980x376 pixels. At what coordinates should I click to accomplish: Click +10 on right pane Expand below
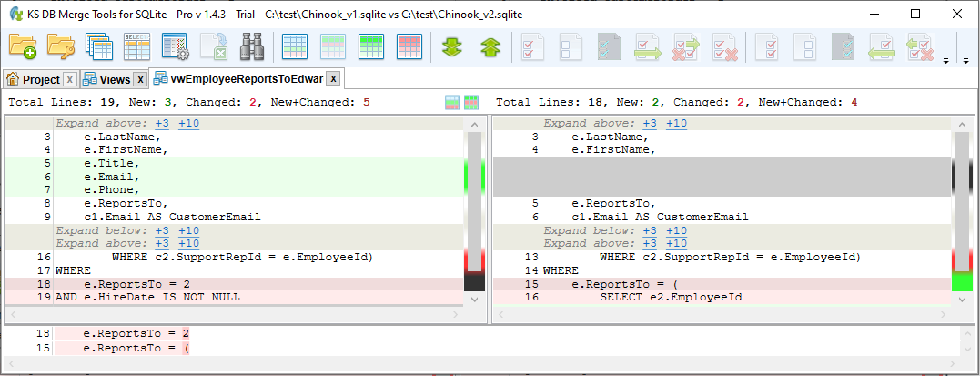click(x=676, y=231)
